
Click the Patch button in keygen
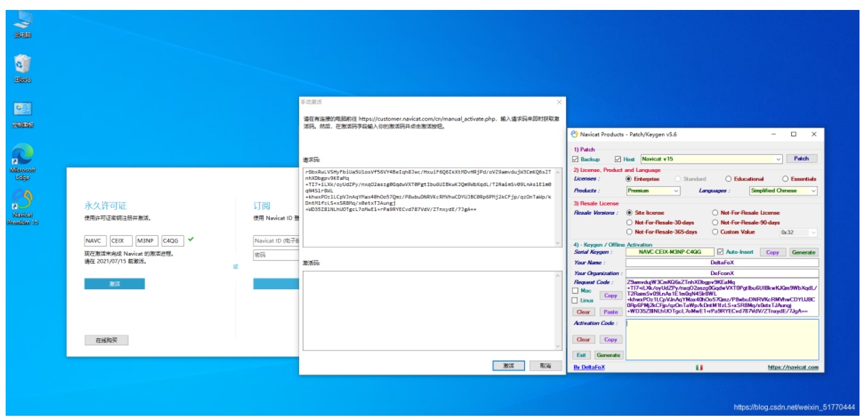click(x=801, y=158)
